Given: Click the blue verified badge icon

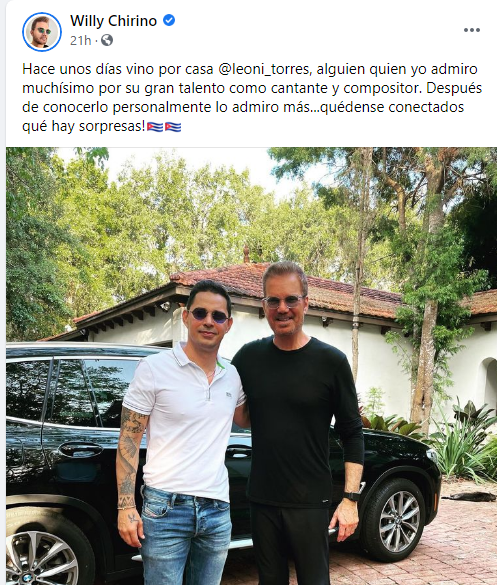Looking at the screenshot, I should (x=169, y=20).
